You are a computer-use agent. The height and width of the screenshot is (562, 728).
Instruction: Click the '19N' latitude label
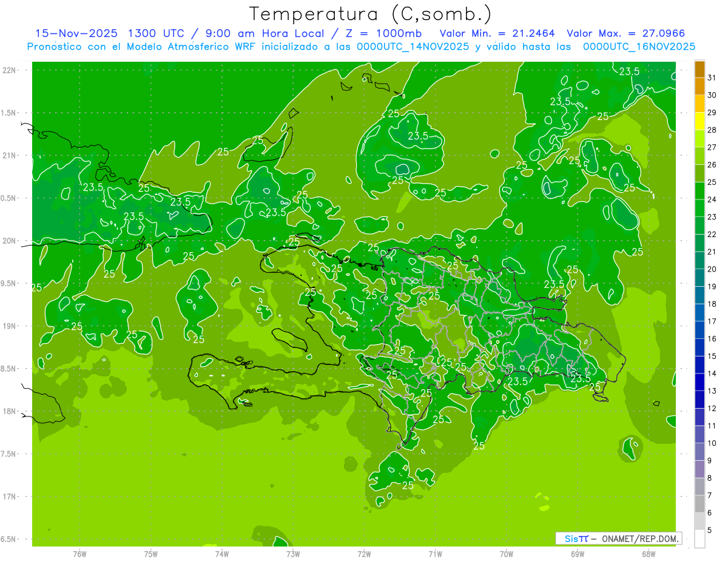click(x=10, y=326)
